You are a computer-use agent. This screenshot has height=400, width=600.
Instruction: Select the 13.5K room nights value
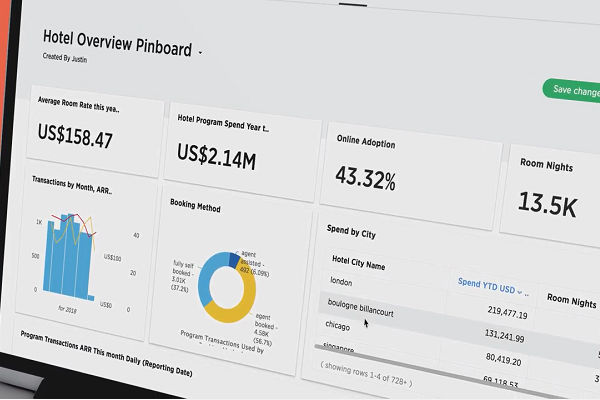[x=548, y=204]
